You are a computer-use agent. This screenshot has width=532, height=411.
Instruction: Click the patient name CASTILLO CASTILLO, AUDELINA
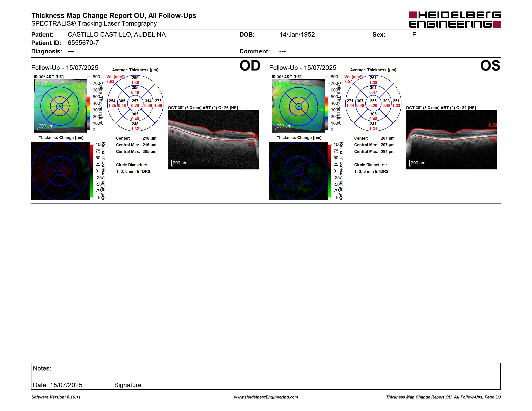pos(117,35)
